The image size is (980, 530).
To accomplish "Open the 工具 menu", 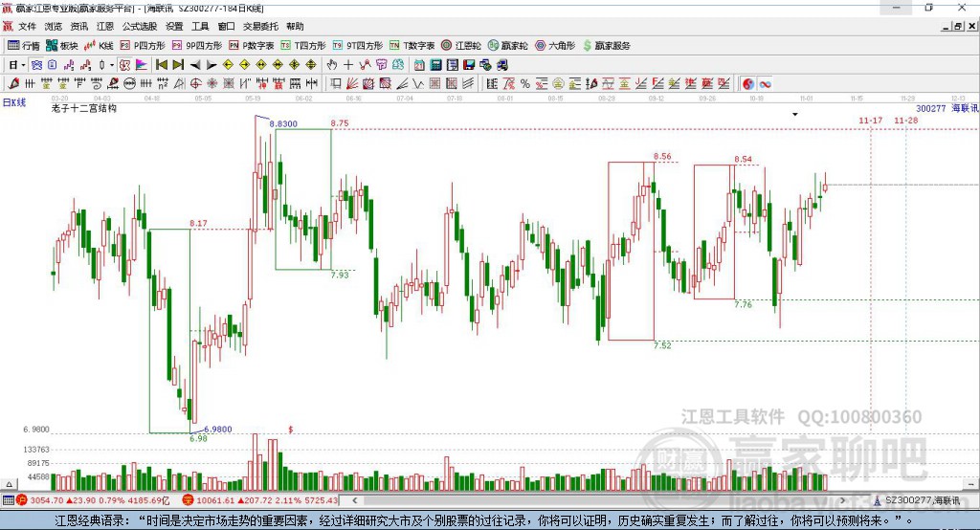I will coord(200,26).
